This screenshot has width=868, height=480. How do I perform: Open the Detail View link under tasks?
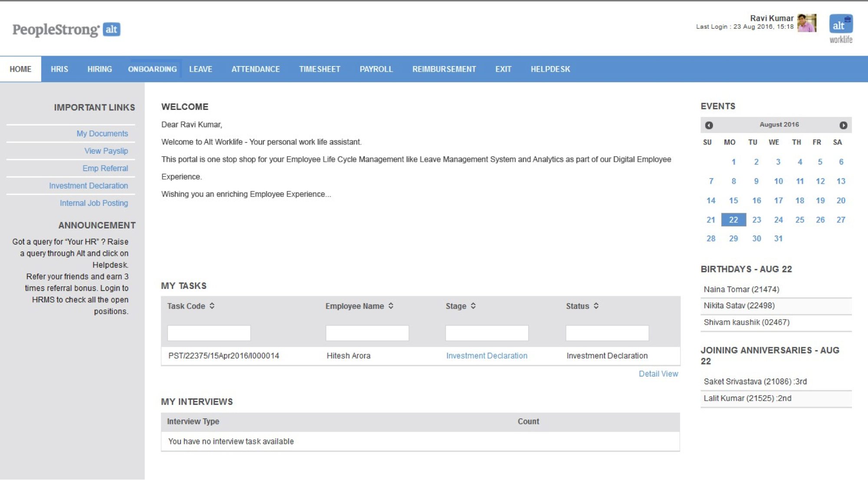point(658,374)
